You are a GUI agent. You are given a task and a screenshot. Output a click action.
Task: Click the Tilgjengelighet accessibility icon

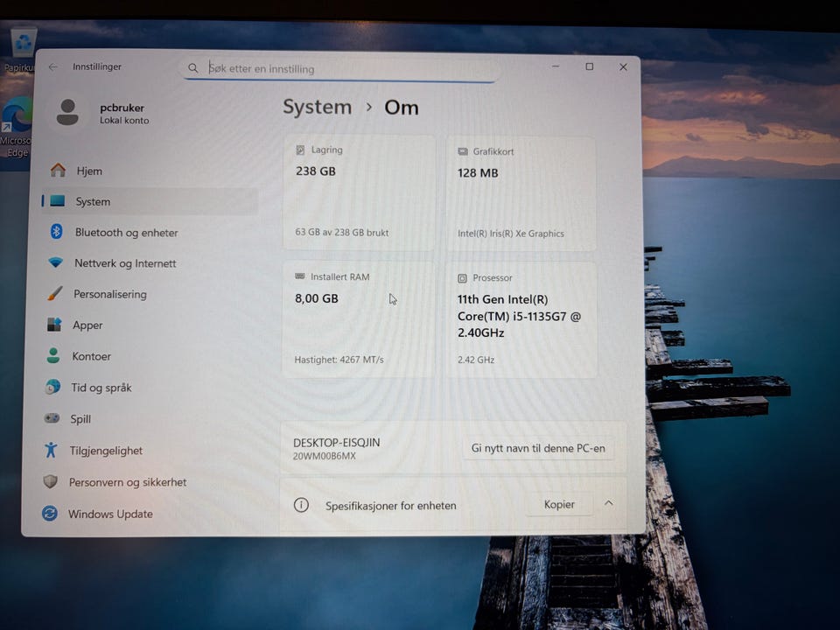51,450
